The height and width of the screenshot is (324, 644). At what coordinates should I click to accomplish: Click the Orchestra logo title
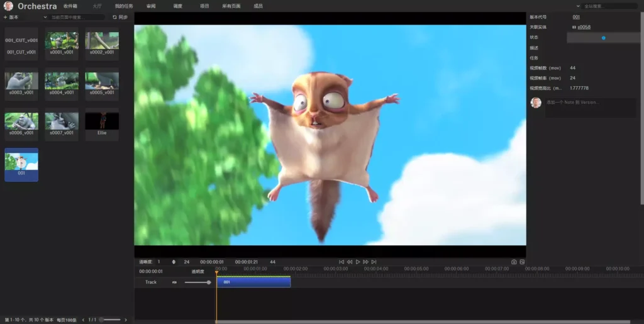37,6
